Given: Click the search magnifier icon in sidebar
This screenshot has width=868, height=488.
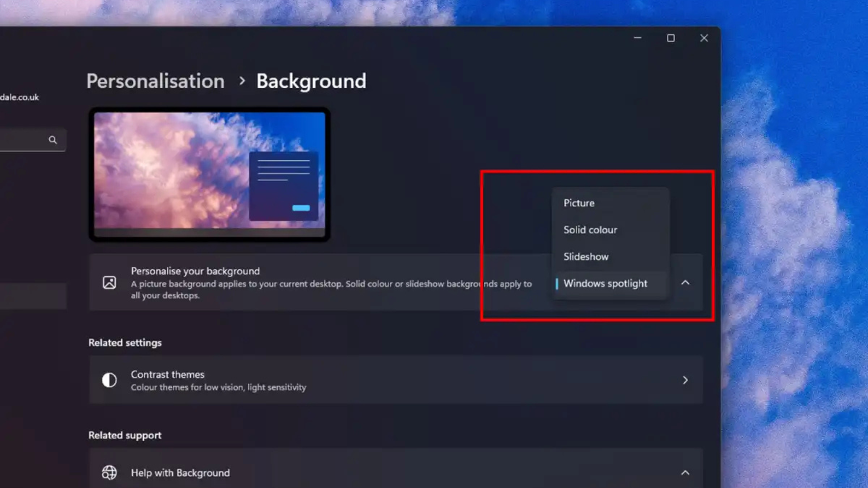Looking at the screenshot, I should (53, 140).
